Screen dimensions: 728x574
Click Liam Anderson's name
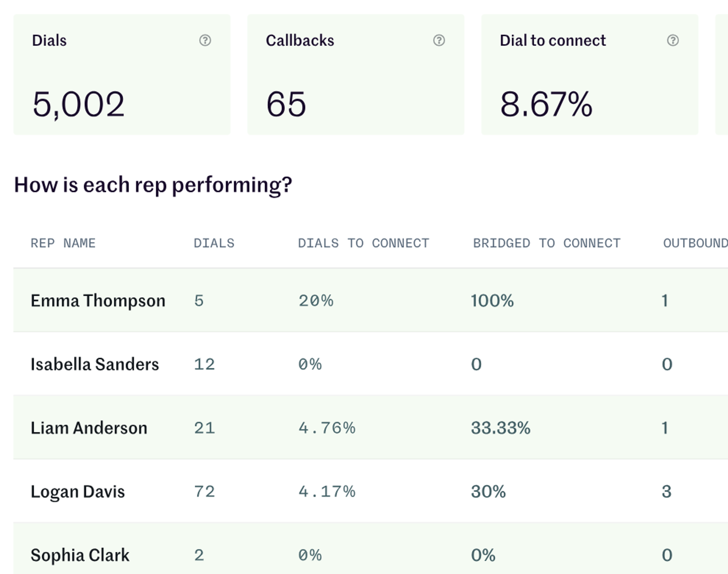tap(89, 428)
